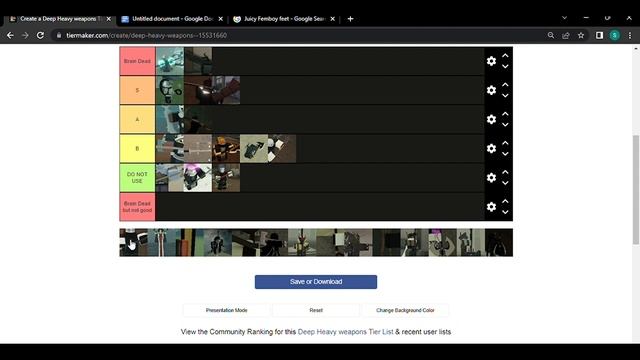This screenshot has width=640, height=360.
Task: Open settings gear for Brain Dead tier
Action: [491, 61]
